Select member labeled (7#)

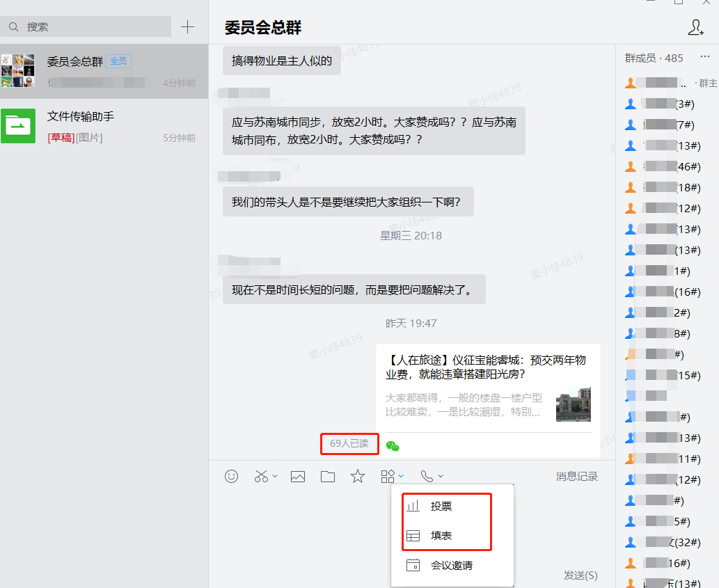pyautogui.click(x=660, y=125)
